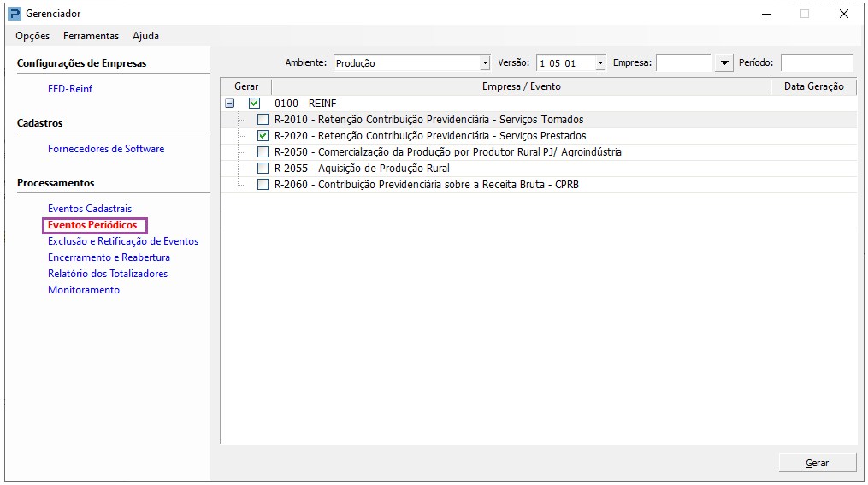Open Relatório dos Totalizadores

pos(108,274)
